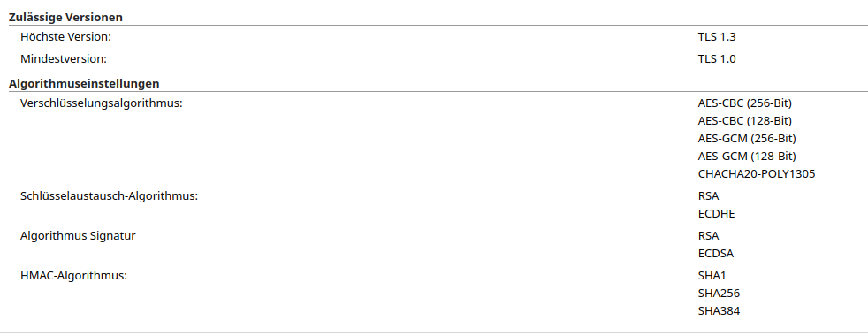This screenshot has height=336, width=868.
Task: Click the Höchste Version label
Action: pyautogui.click(x=66, y=37)
